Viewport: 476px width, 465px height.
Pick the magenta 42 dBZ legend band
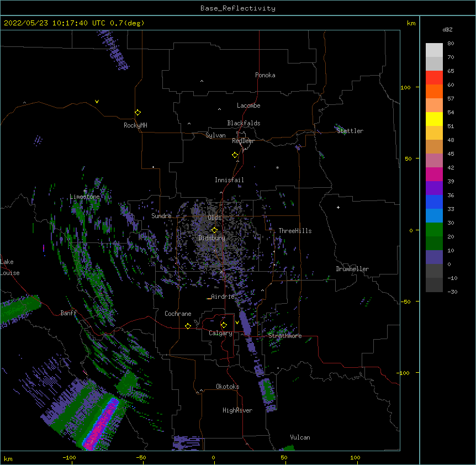click(434, 174)
